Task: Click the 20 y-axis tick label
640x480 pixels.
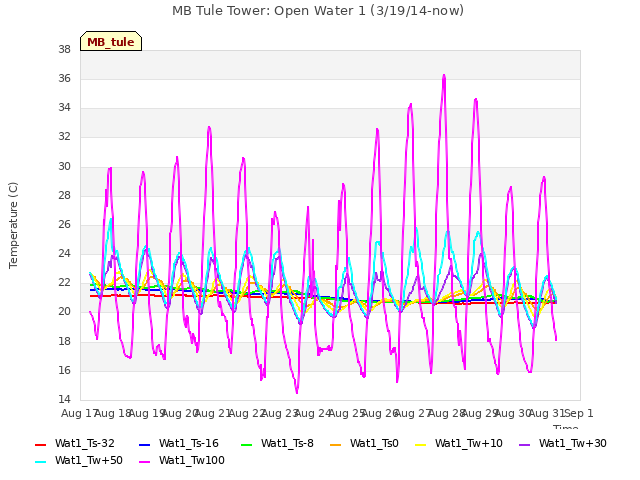Action: click(x=64, y=312)
